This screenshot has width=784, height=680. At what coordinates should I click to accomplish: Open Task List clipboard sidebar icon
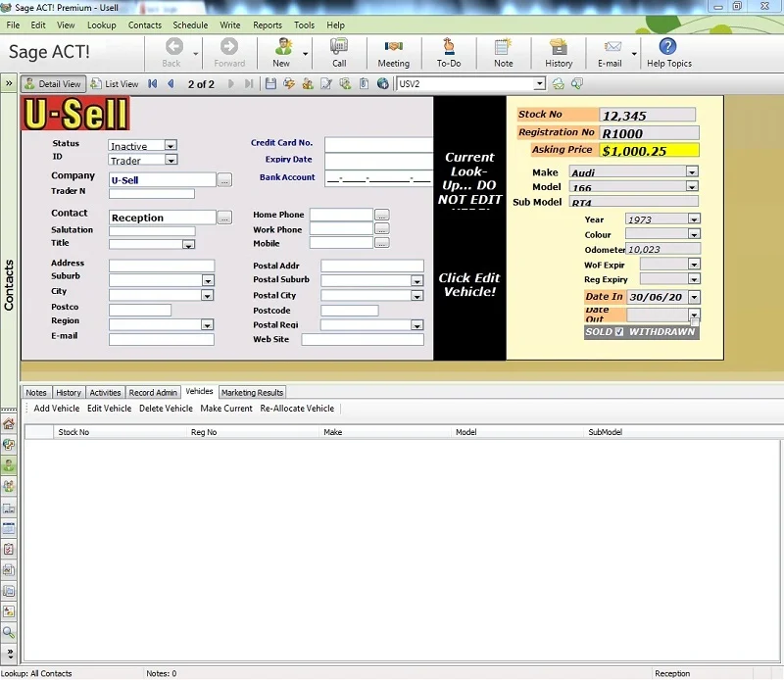click(9, 550)
